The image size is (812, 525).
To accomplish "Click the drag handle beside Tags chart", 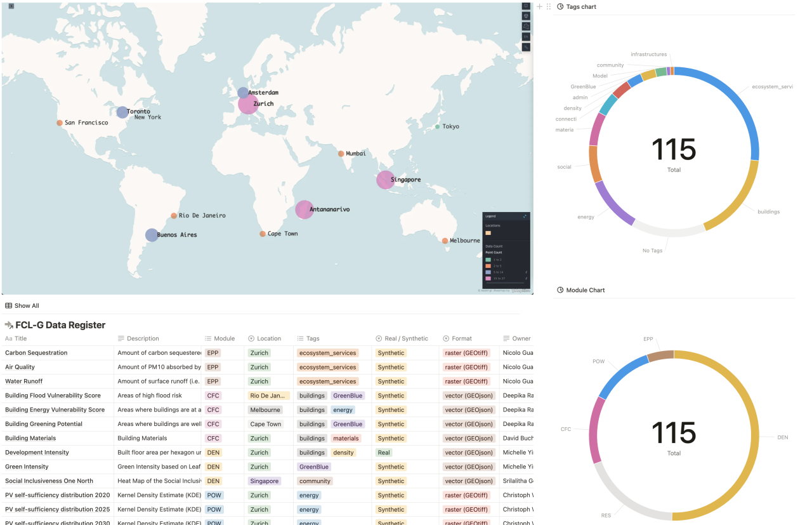I will [x=548, y=6].
